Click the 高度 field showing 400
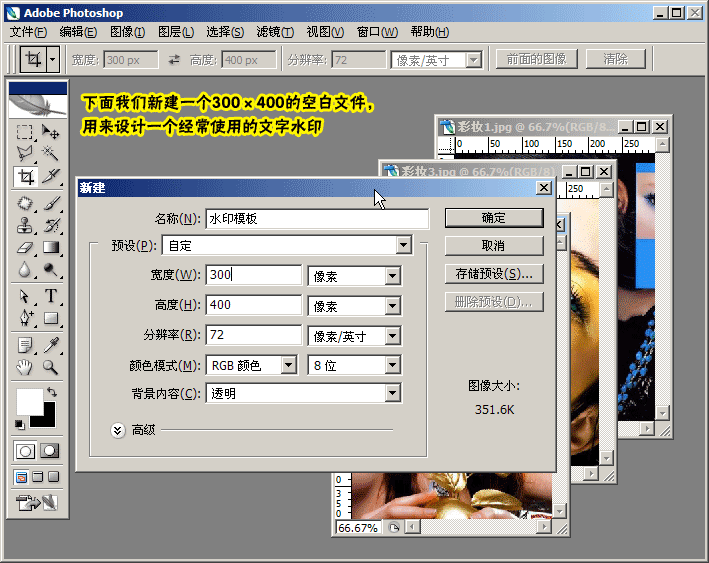The height and width of the screenshot is (563, 709). 253,305
